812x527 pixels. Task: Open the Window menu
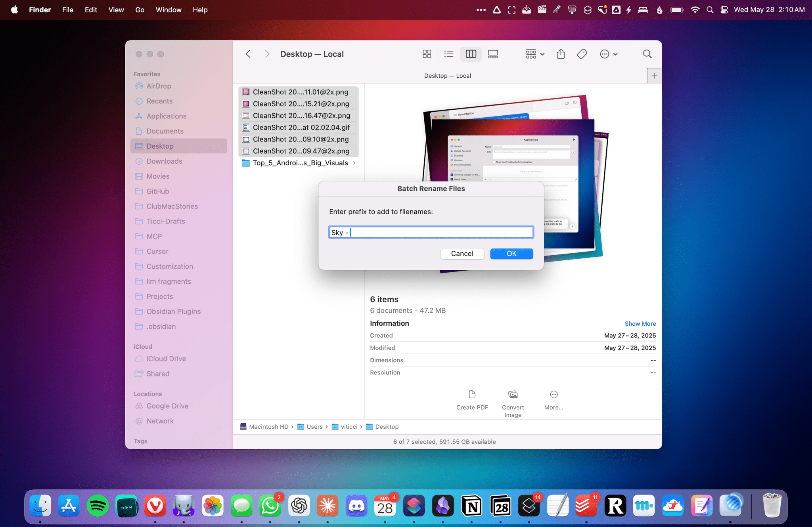169,10
